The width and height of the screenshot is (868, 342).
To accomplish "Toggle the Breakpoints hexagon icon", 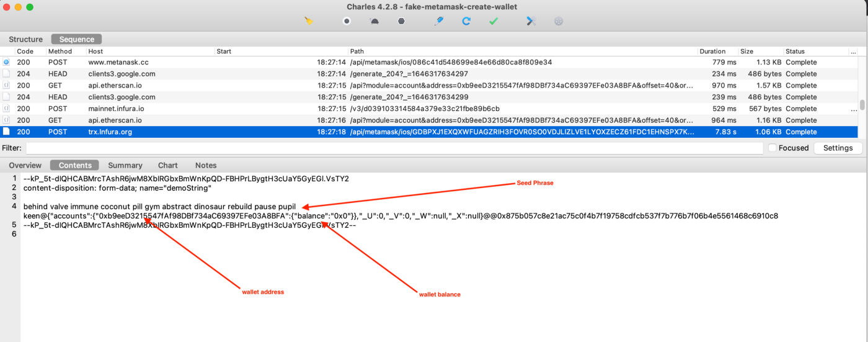I will pyautogui.click(x=402, y=20).
